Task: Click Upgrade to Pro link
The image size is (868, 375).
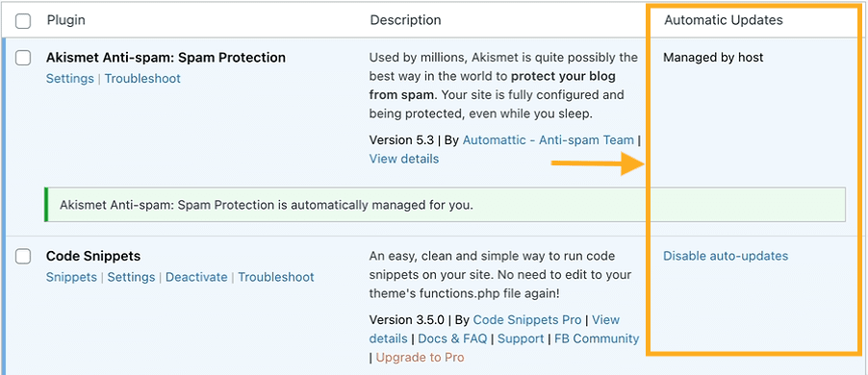Action: pos(421,358)
